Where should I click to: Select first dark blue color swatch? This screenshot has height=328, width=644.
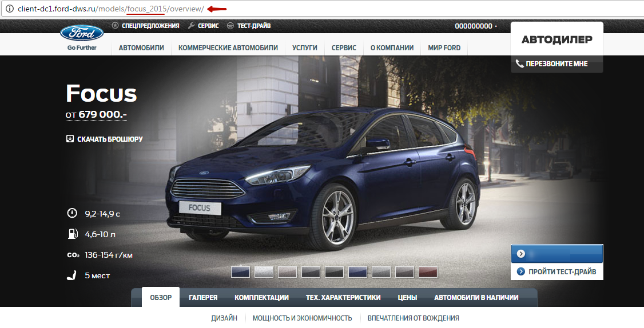[x=240, y=272]
